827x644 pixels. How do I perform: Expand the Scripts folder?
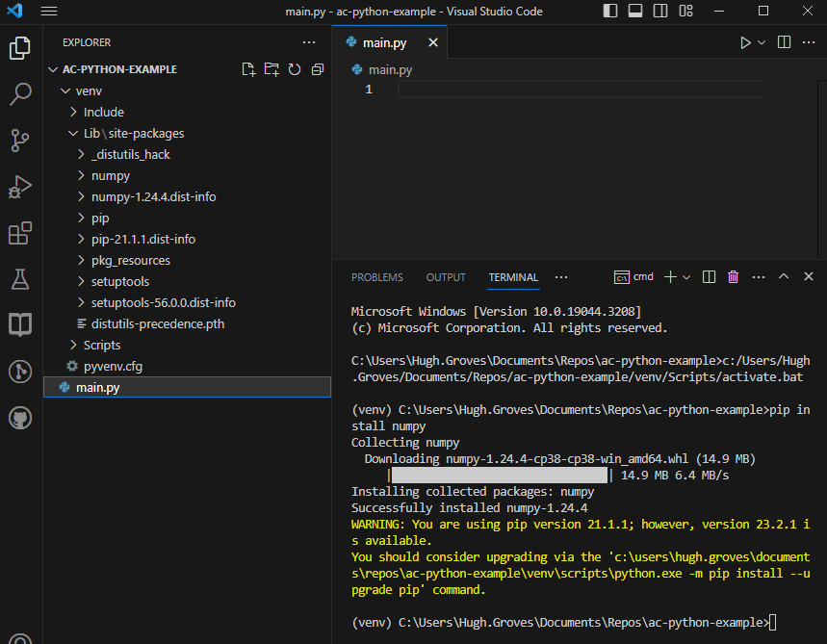pyautogui.click(x=73, y=345)
